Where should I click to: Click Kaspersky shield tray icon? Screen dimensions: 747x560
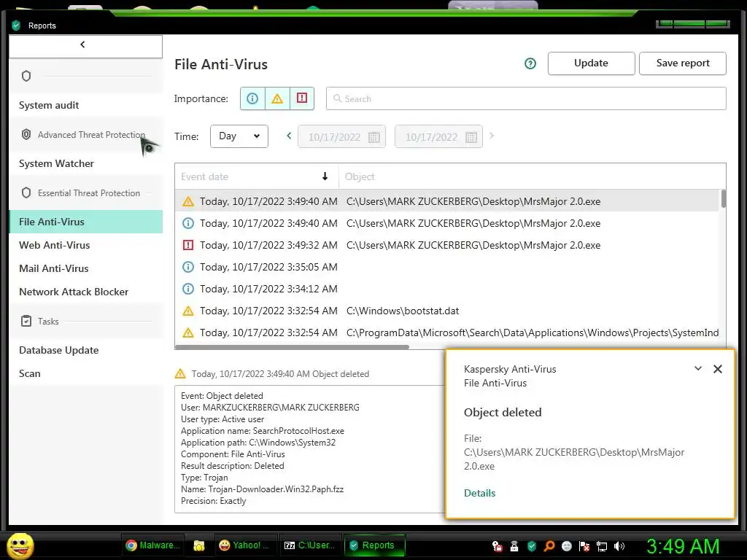tap(532, 546)
